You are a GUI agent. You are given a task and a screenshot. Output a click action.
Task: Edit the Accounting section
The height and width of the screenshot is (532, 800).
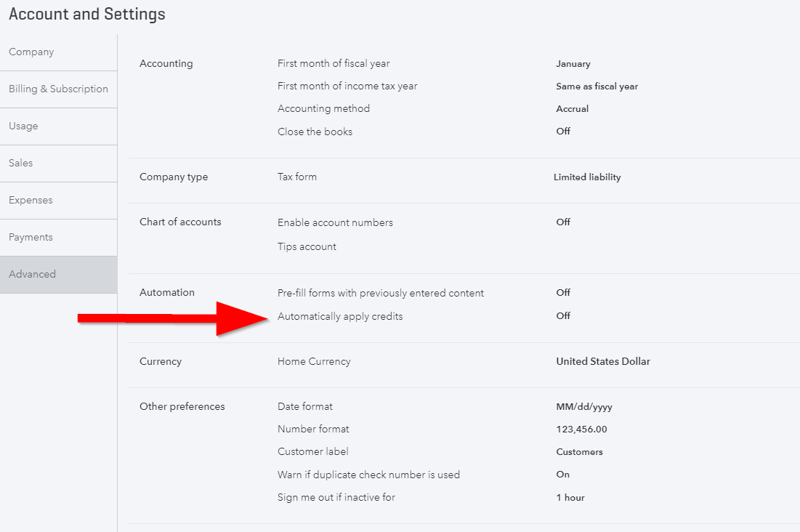click(x=166, y=63)
